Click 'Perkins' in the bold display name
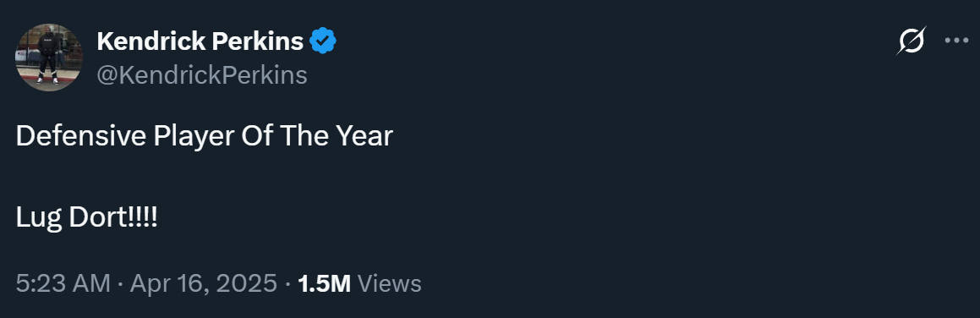Viewport: 980px width, 318px height. (x=258, y=41)
